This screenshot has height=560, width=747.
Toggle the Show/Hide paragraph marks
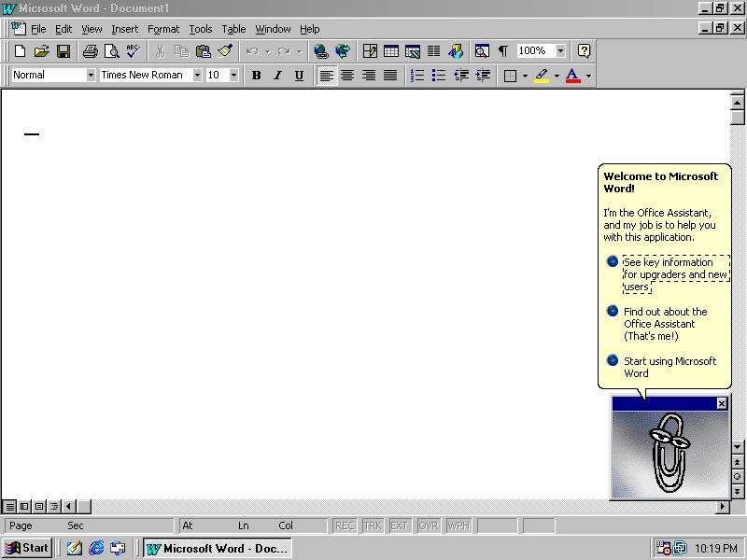click(501, 51)
